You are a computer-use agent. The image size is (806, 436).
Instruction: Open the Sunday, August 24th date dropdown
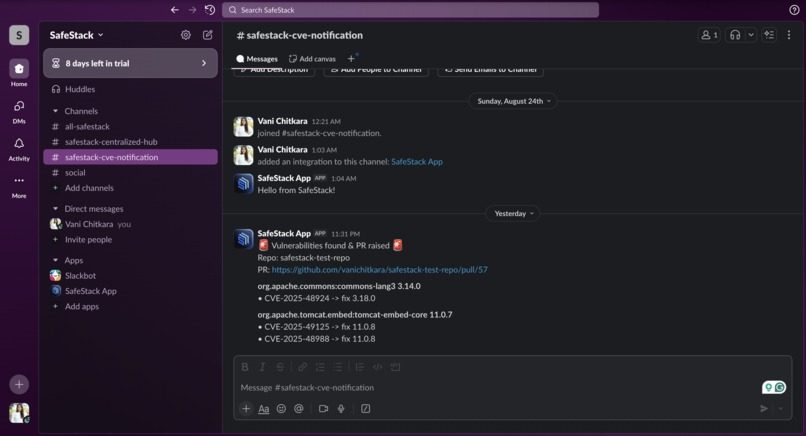click(x=513, y=101)
